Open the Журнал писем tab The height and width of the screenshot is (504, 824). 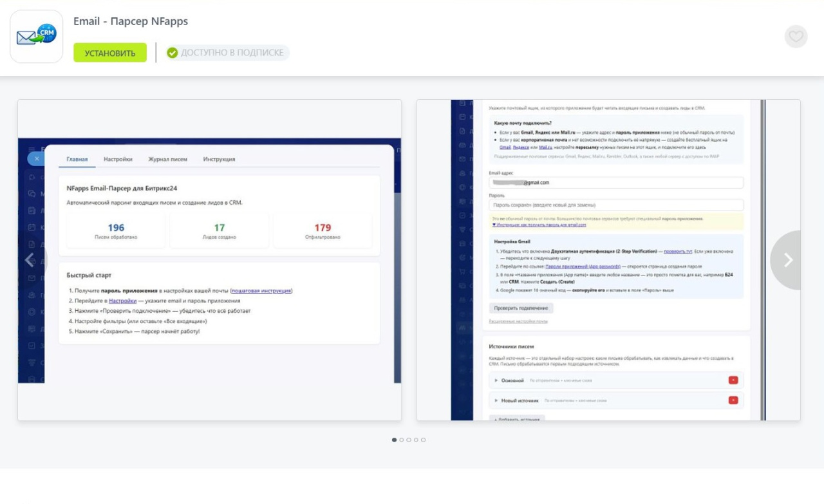167,159
